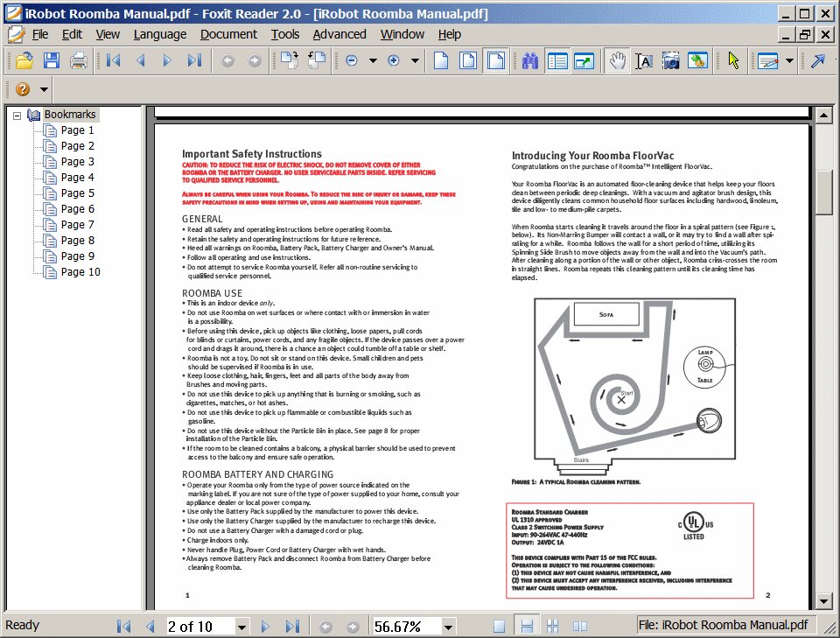Image resolution: width=840 pixels, height=638 pixels.
Task: Collapse the Bookmarks tree
Action: [x=17, y=115]
